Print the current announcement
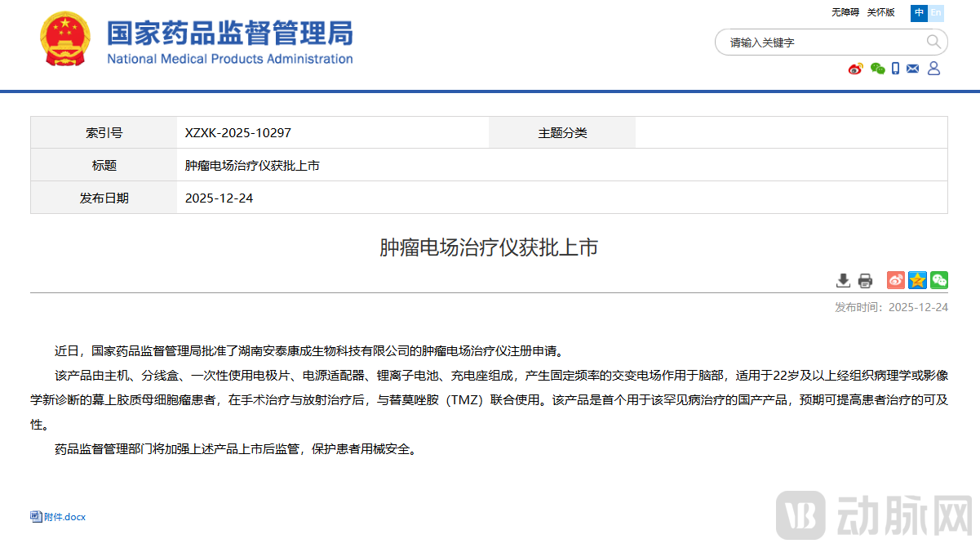Image resolution: width=980 pixels, height=548 pixels. tap(865, 280)
